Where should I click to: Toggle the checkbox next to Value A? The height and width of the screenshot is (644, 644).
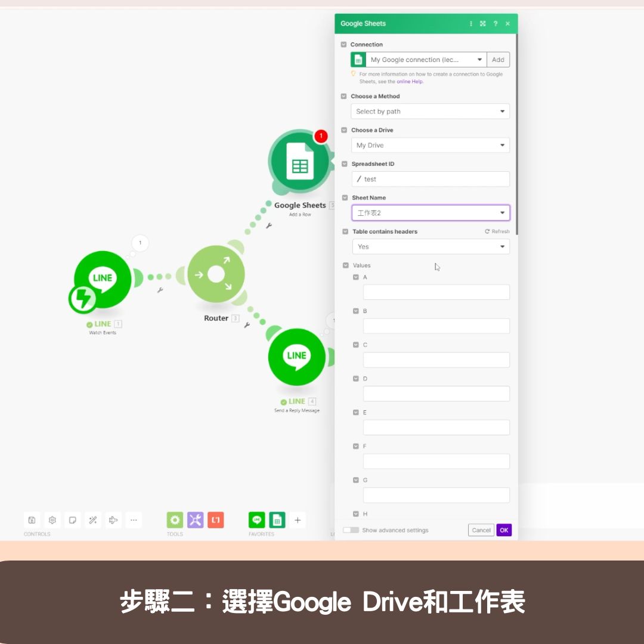click(x=355, y=277)
